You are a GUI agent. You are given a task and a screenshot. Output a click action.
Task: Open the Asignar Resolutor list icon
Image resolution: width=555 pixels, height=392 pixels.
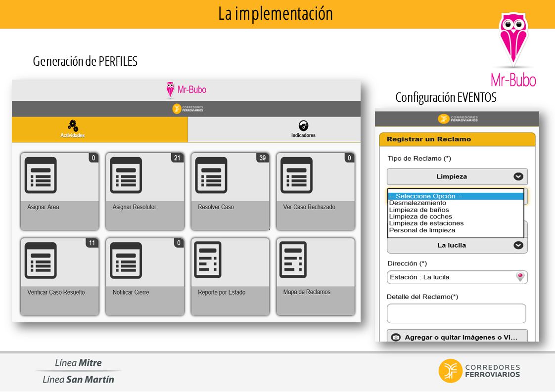point(126,175)
